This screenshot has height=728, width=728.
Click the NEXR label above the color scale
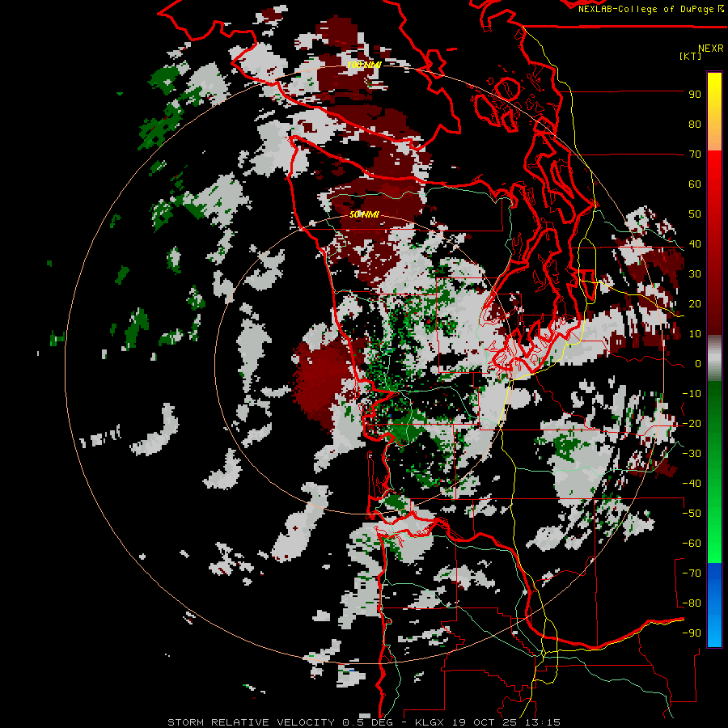710,49
